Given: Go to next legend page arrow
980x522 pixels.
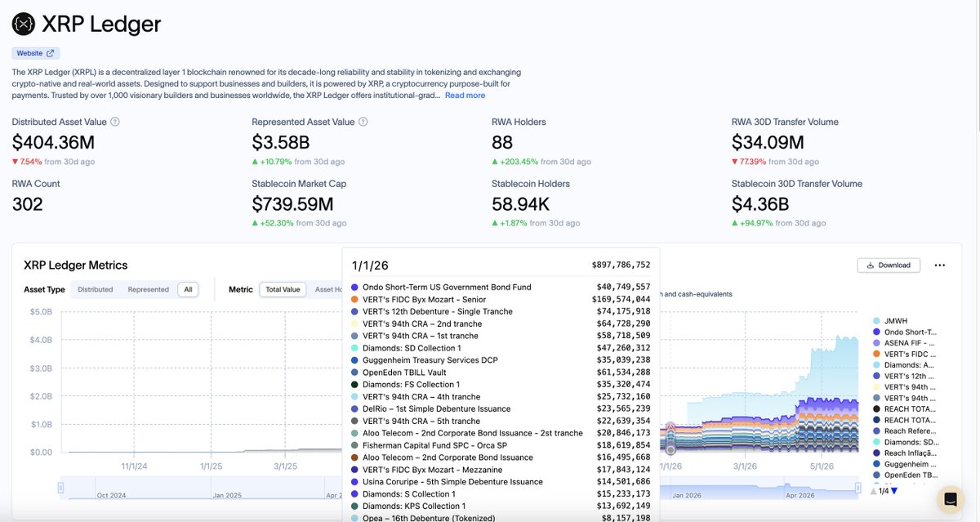Looking at the screenshot, I should tap(894, 491).
